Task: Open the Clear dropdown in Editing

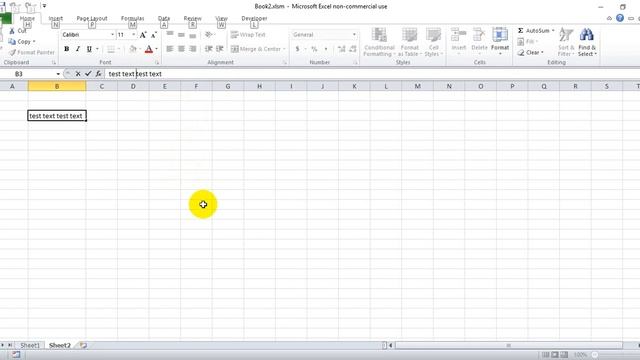Action: coord(531,53)
